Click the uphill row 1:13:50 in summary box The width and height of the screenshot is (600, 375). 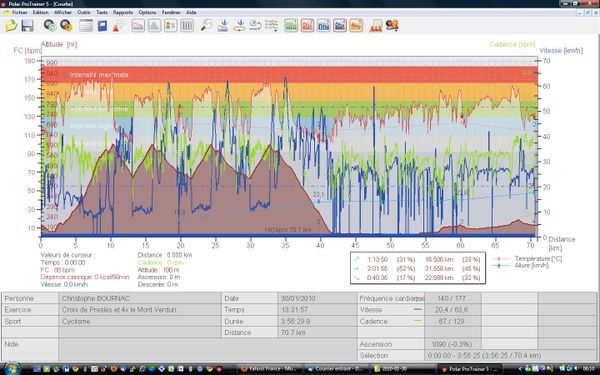coord(418,259)
